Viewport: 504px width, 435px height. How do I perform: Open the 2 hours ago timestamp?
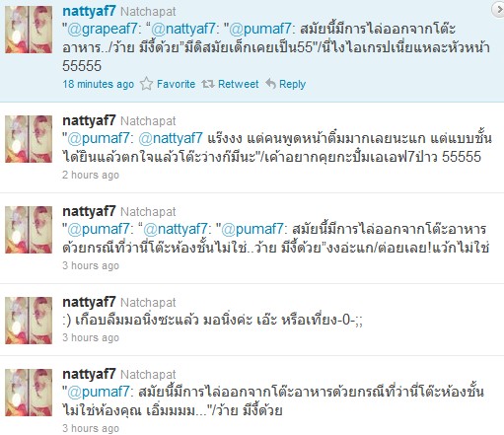pyautogui.click(x=91, y=175)
